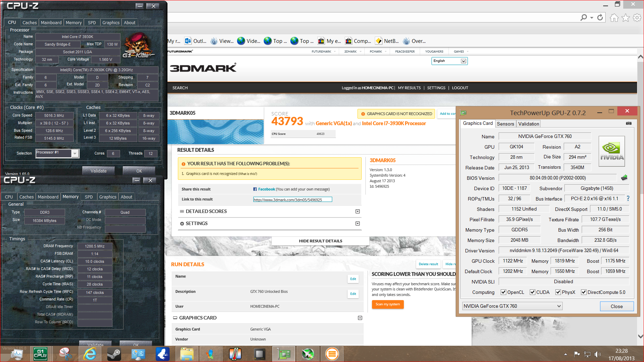Click the browser address bar
The width and height of the screenshot is (644, 362).
(374, 18)
